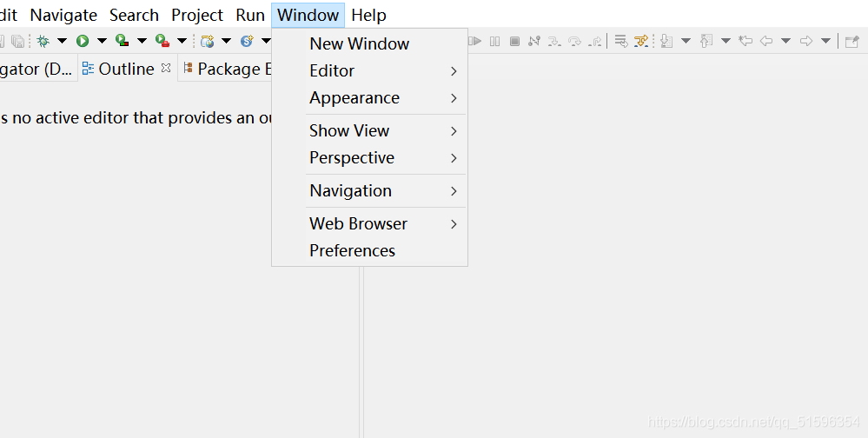Open the Help menu
868x438 pixels.
click(368, 15)
